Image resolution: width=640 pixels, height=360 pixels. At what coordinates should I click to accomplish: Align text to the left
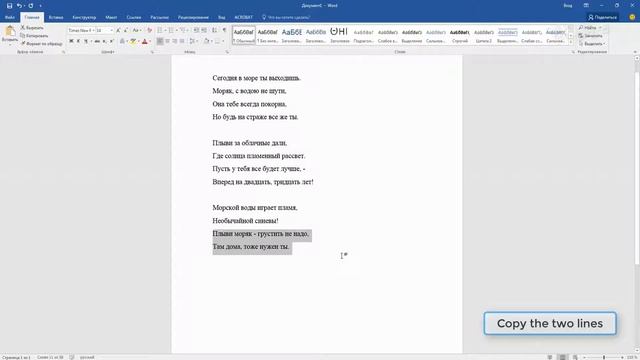click(160, 41)
